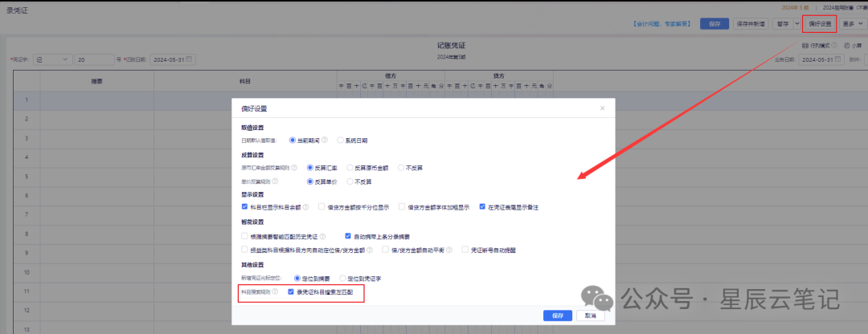Click 摘要 column header
Image resolution: width=868 pixels, height=334 pixels.
pyautogui.click(x=97, y=81)
